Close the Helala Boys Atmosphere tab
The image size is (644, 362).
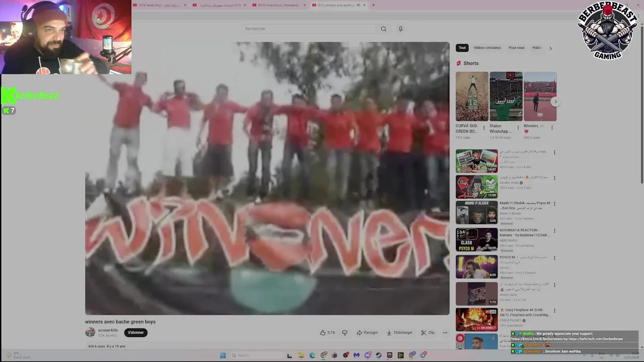coord(304,5)
